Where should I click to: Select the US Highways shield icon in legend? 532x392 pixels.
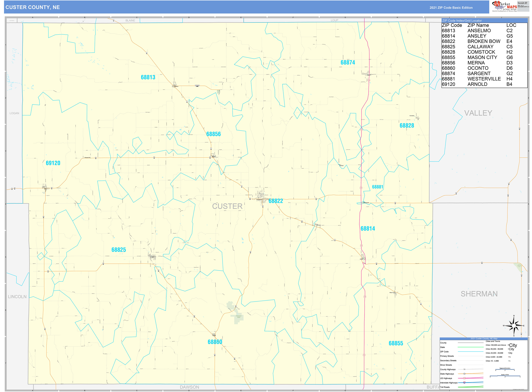coord(464,378)
